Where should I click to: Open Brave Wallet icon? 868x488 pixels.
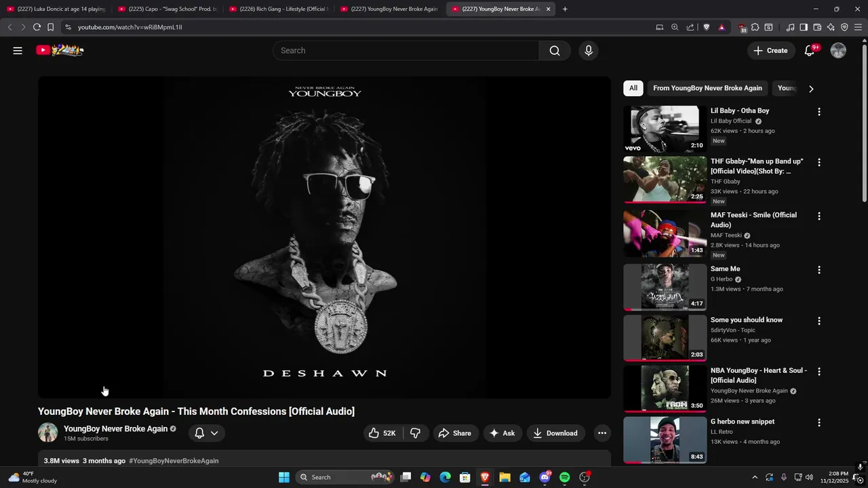click(x=817, y=27)
